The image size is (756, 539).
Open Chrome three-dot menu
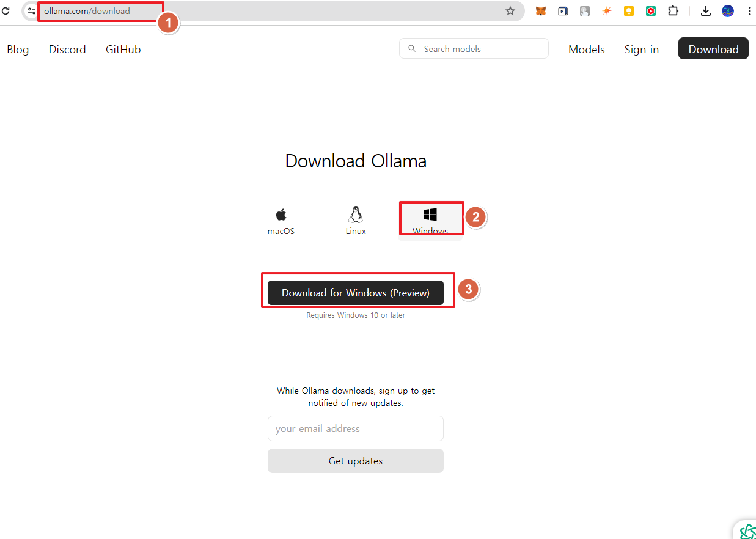point(749,11)
